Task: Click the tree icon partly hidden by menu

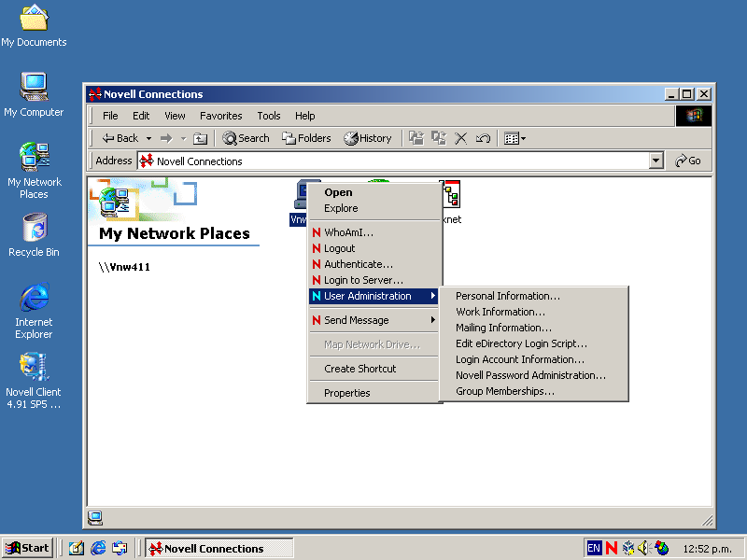Action: click(452, 194)
